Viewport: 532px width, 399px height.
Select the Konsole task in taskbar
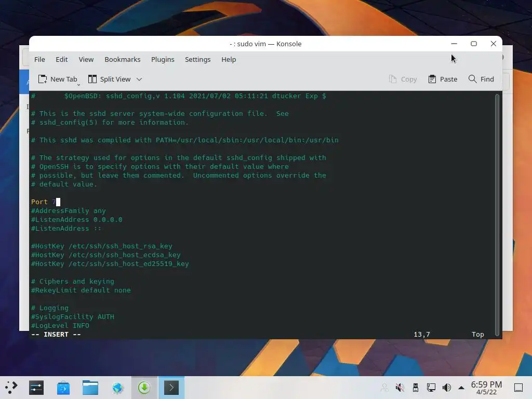tap(171, 388)
